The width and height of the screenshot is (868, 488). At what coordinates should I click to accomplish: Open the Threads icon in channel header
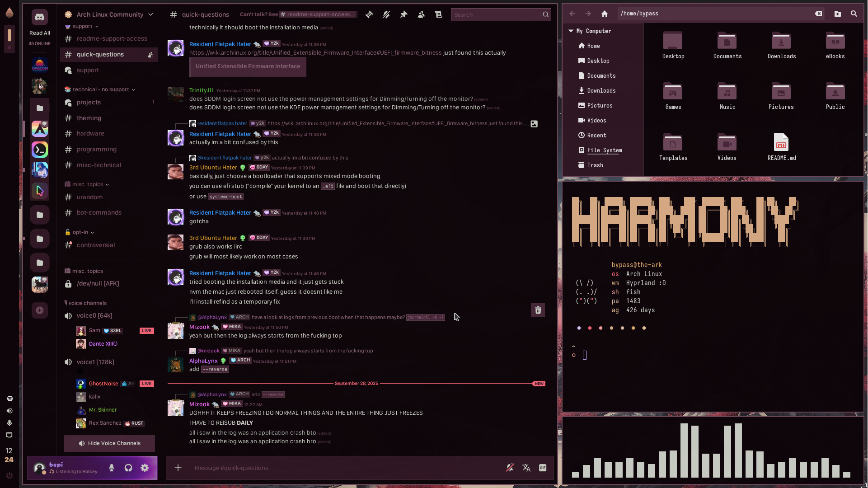point(369,14)
